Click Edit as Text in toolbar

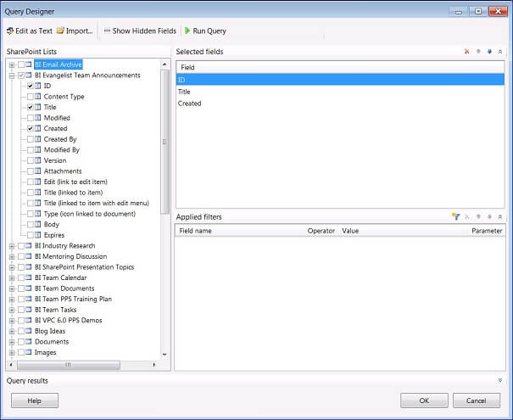tap(30, 31)
